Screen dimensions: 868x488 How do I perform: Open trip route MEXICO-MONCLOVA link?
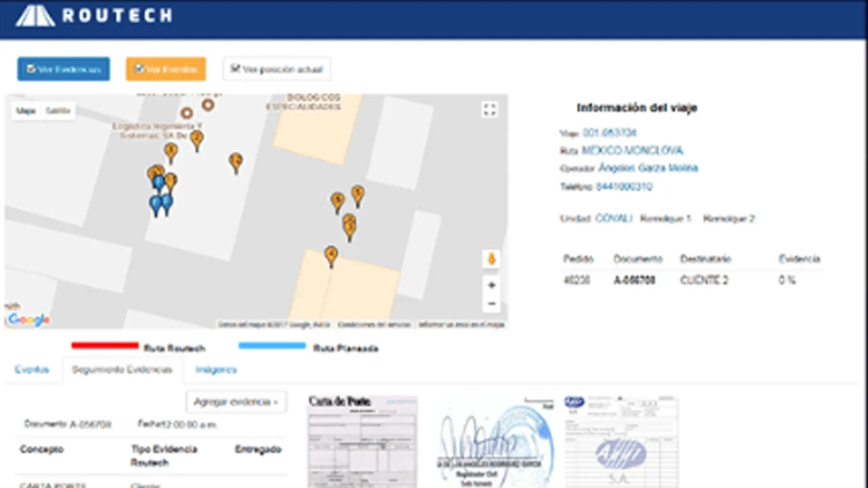coord(632,150)
